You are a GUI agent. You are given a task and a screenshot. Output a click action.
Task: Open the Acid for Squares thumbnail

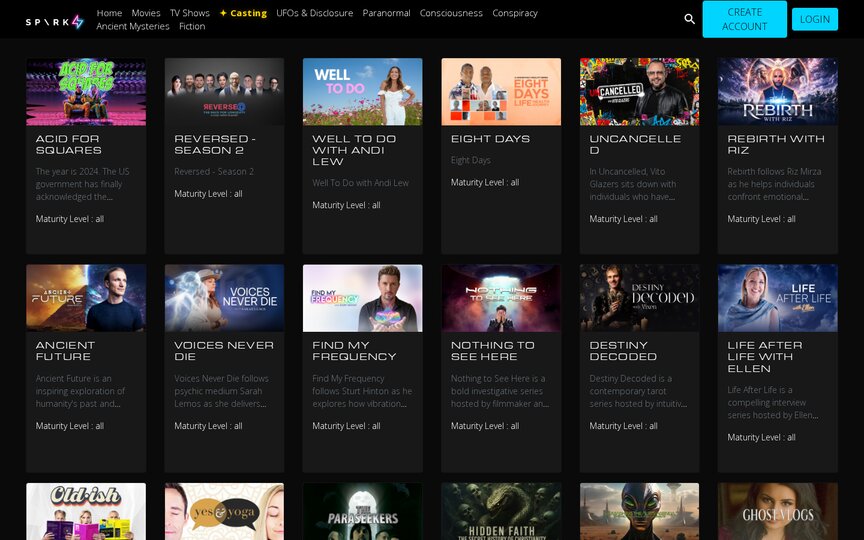click(x=86, y=92)
